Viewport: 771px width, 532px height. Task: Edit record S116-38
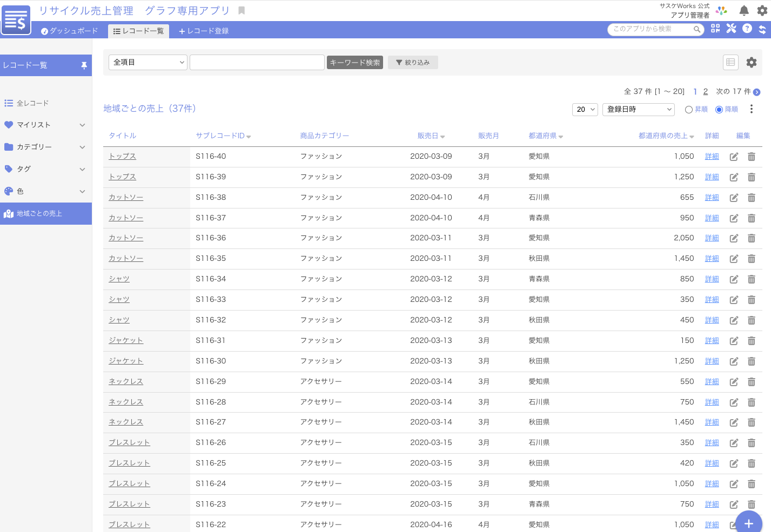click(x=734, y=198)
